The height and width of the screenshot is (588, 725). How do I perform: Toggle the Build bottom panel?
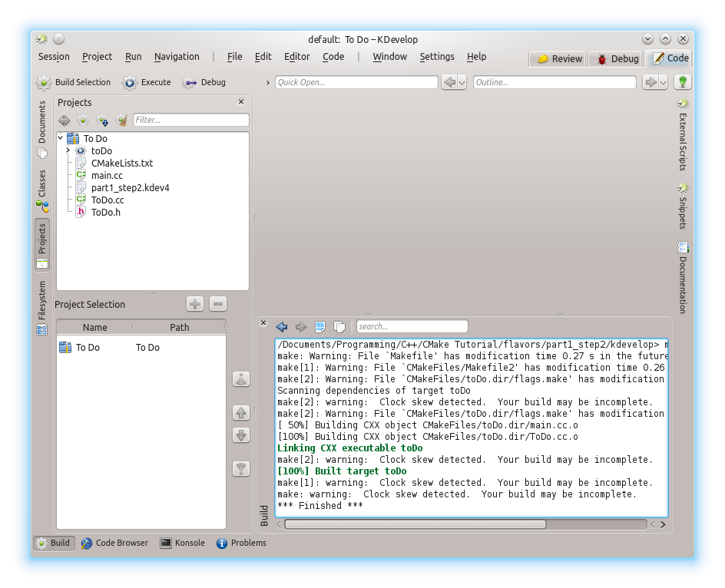pyautogui.click(x=54, y=543)
